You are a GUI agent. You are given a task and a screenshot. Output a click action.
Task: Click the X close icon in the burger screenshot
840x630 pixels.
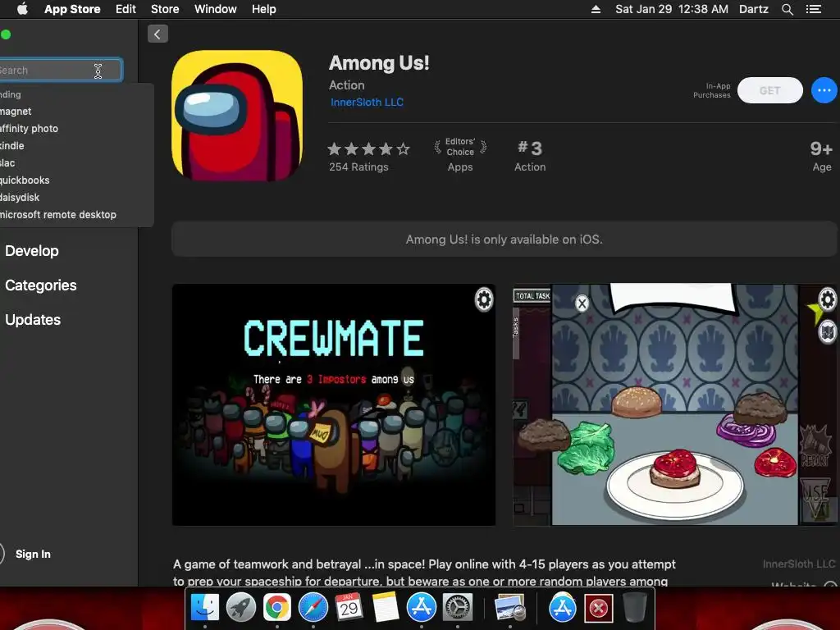582,304
